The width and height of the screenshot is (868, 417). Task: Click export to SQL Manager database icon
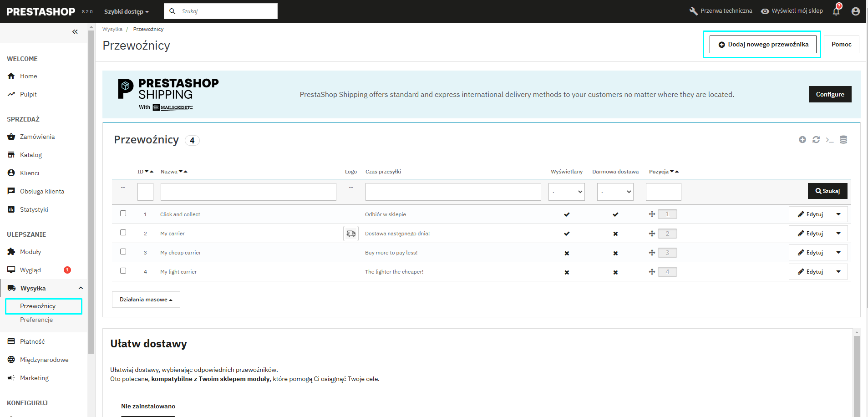point(843,140)
